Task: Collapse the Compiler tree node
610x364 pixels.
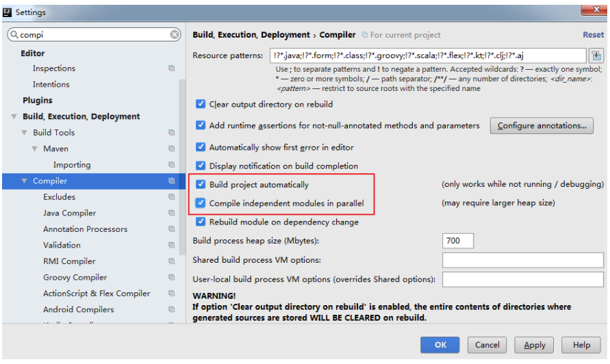Action: 24,181
